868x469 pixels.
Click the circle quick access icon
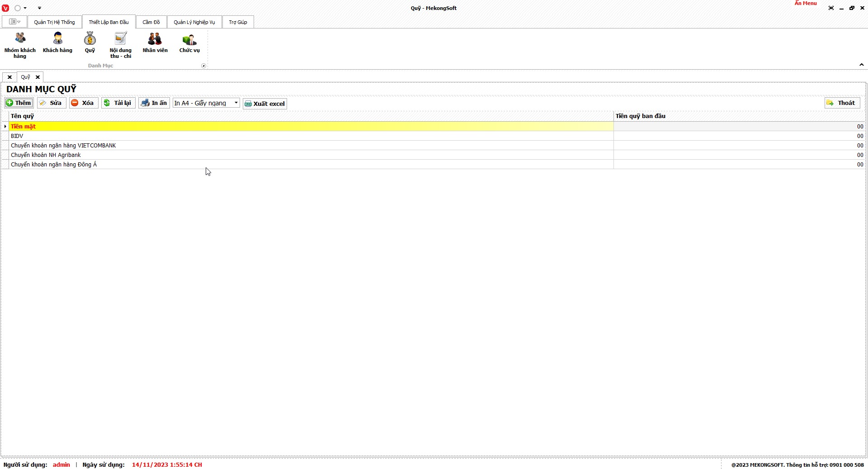(x=18, y=8)
